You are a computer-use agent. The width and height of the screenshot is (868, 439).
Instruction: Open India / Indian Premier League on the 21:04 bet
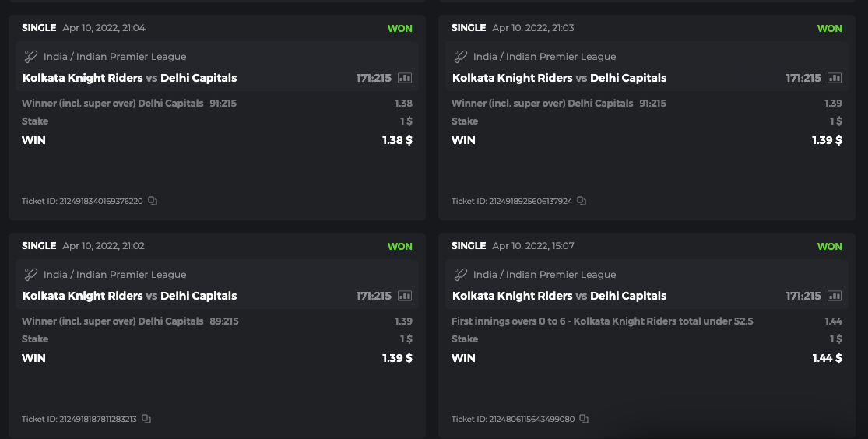click(114, 57)
